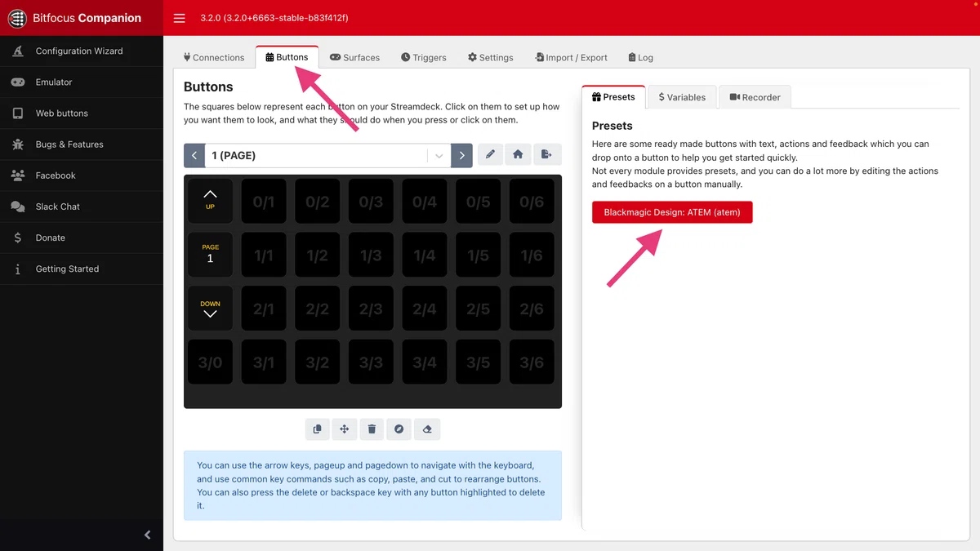Select button slot 3/3

(x=371, y=362)
